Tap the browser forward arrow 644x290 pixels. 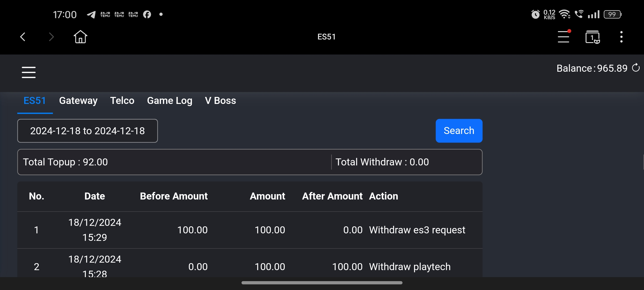point(51,37)
